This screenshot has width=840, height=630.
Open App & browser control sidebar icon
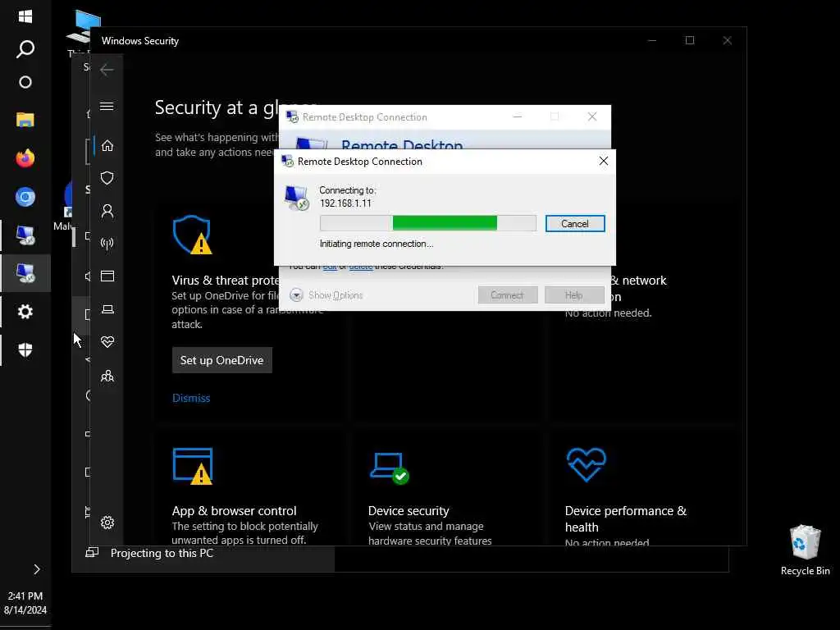pyautogui.click(x=107, y=276)
